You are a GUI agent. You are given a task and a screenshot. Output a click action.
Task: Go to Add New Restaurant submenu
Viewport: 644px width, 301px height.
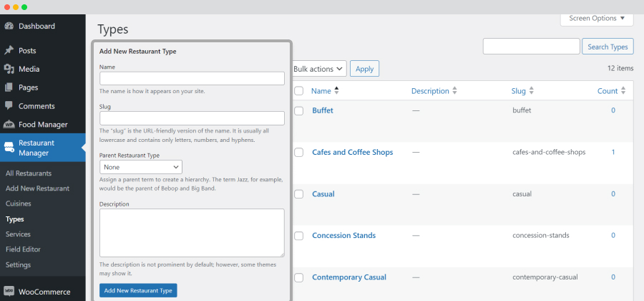pyautogui.click(x=37, y=188)
